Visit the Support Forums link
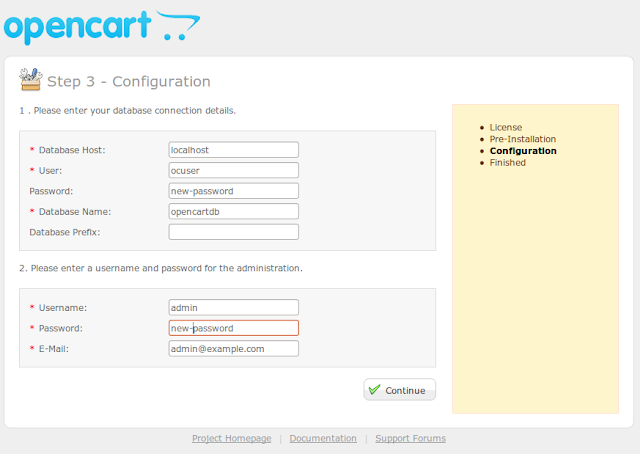The width and height of the screenshot is (640, 454). [x=411, y=438]
